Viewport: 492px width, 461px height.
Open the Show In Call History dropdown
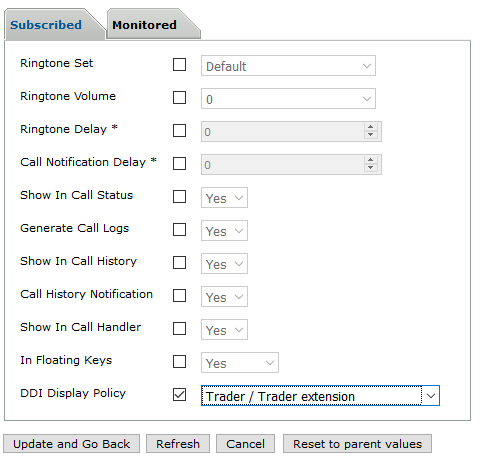coord(224,264)
